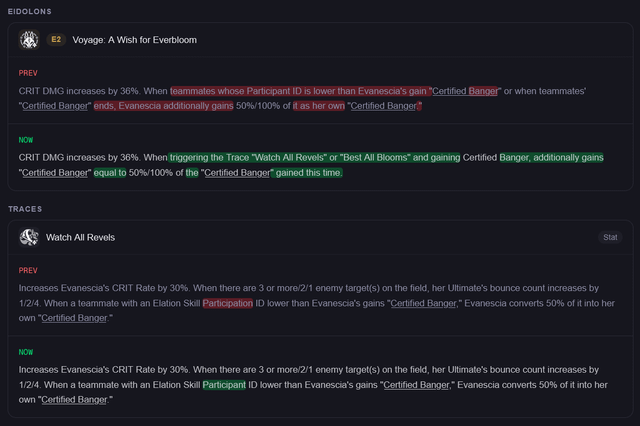Open Certified Banger link before 'gained this time'
Image resolution: width=640 pixels, height=426 pixels.
tap(237, 173)
